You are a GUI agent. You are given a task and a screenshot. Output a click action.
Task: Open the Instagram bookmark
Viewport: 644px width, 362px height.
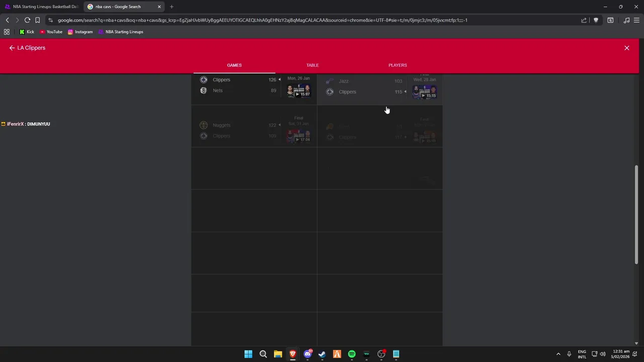(80, 32)
